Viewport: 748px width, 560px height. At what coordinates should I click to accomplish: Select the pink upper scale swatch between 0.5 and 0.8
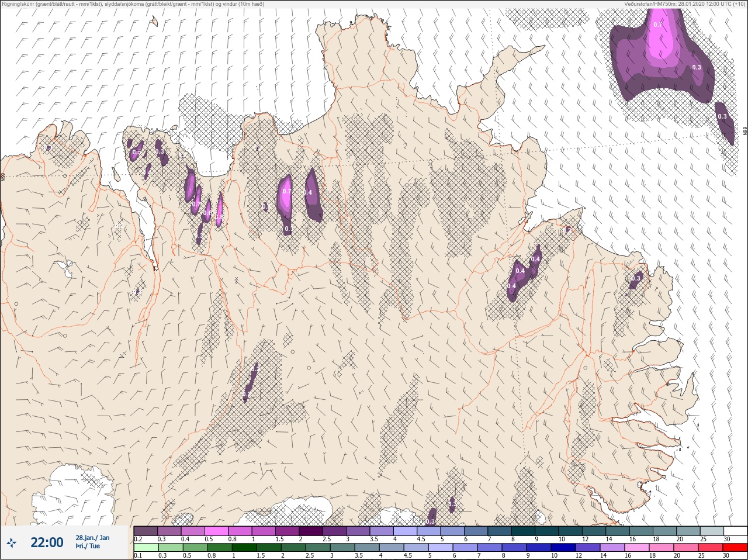[x=217, y=531]
